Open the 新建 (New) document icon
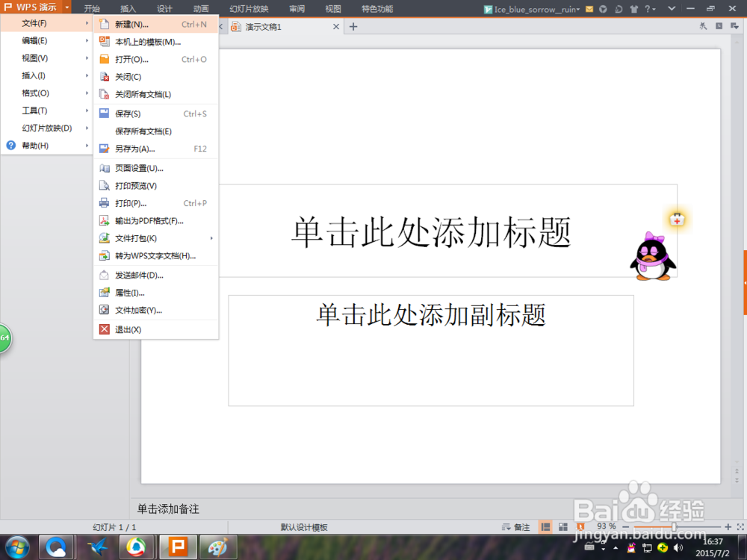 click(104, 24)
